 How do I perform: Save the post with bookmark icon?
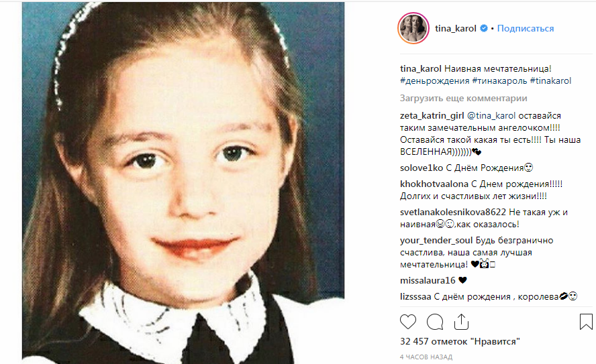tap(586, 322)
